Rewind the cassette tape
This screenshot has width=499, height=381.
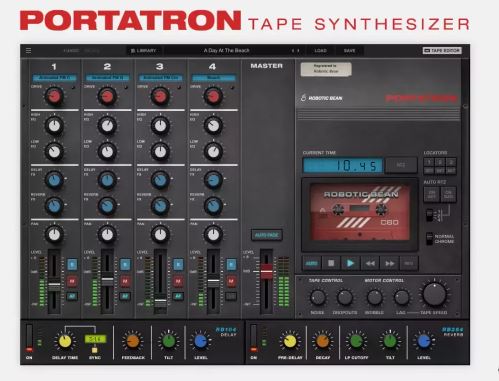(x=370, y=263)
